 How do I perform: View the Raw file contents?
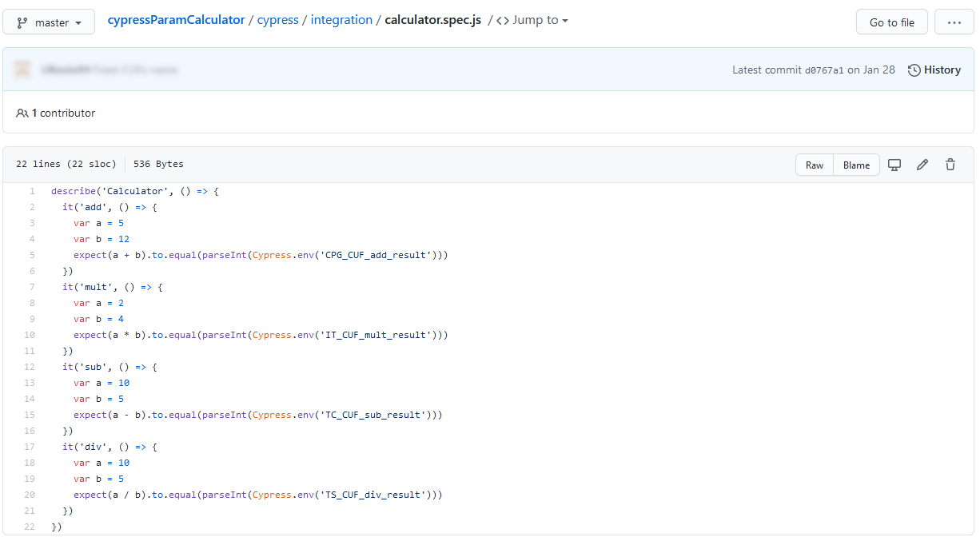[814, 165]
